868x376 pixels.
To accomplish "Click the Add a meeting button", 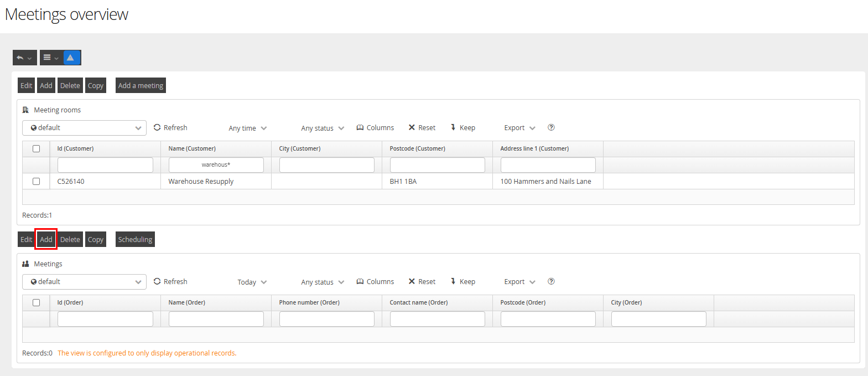I will coord(141,85).
